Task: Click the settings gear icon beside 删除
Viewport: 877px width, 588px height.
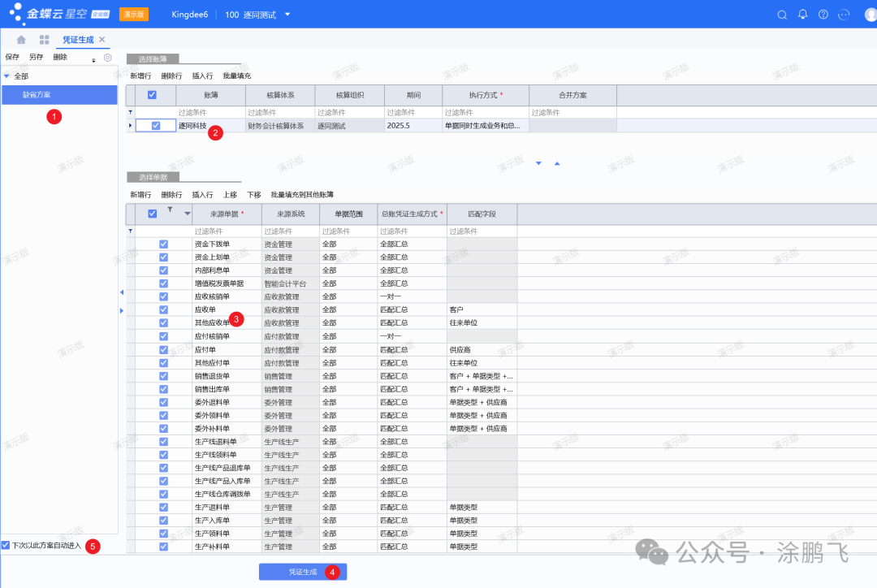Action: (107, 58)
